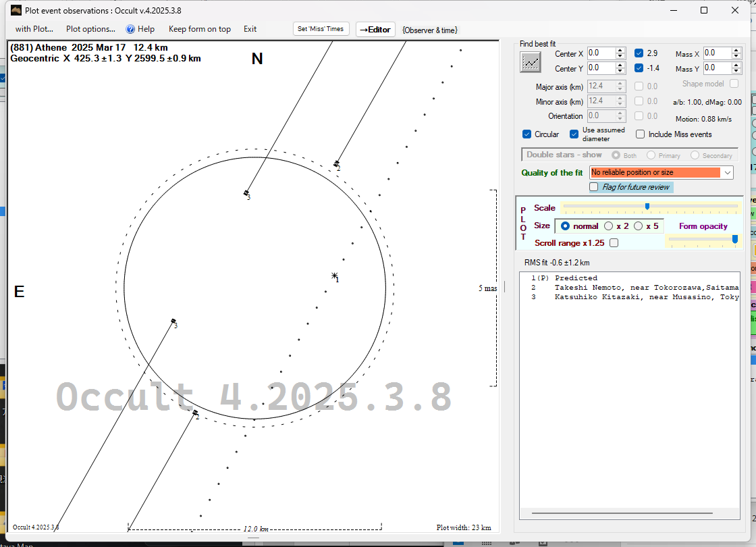Click the Occult app icon in title bar

[15, 10]
